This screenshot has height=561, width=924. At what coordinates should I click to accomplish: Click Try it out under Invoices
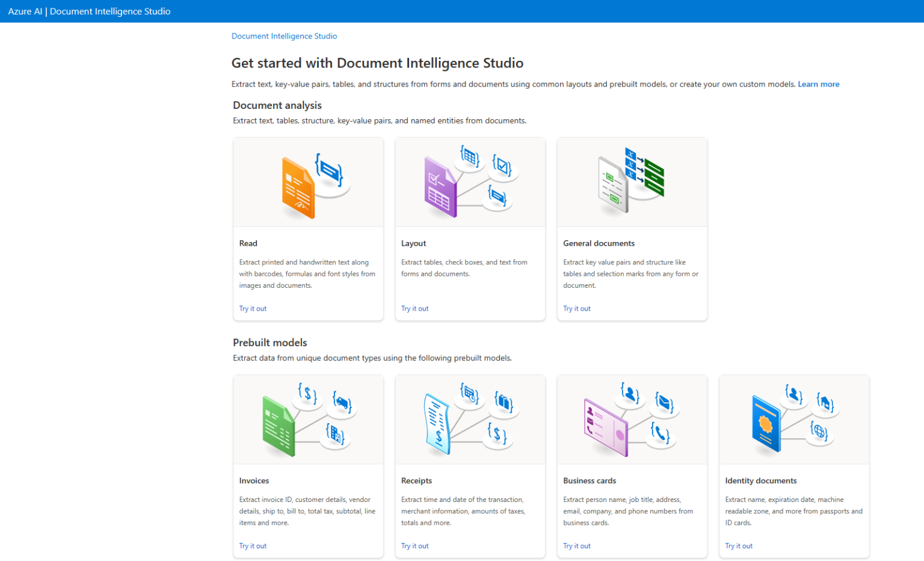(253, 545)
